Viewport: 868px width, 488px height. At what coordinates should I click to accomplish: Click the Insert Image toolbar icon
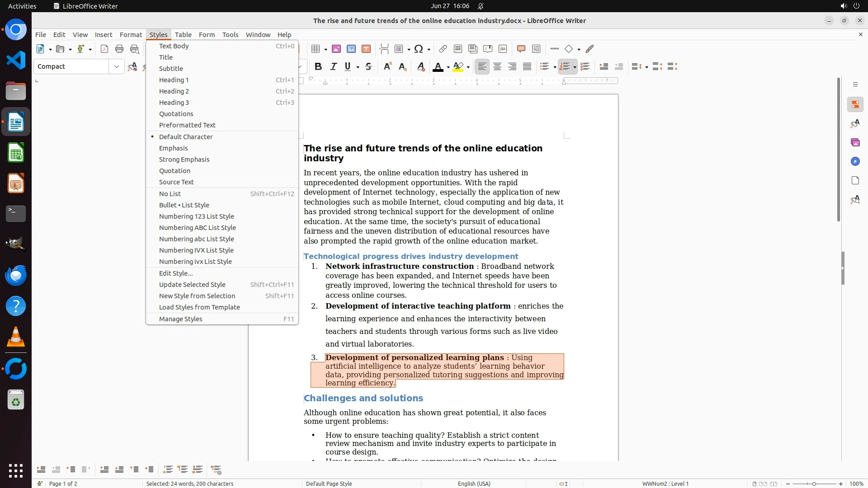tap(336, 49)
